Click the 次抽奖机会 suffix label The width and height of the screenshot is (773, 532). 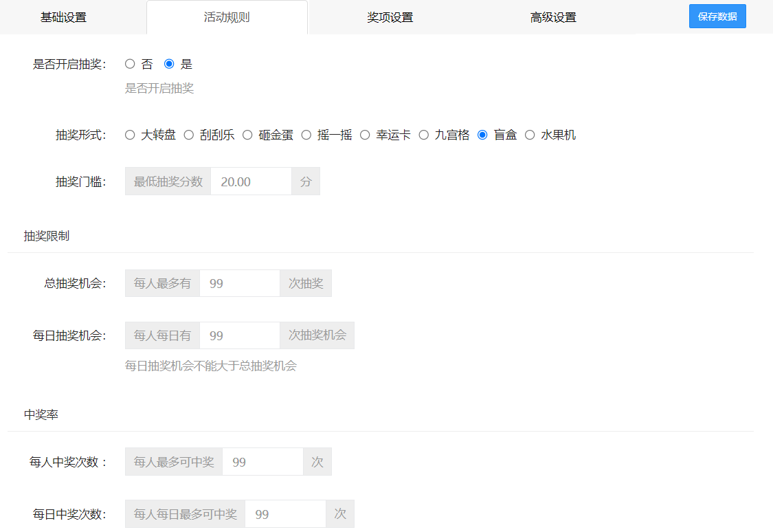(x=317, y=335)
